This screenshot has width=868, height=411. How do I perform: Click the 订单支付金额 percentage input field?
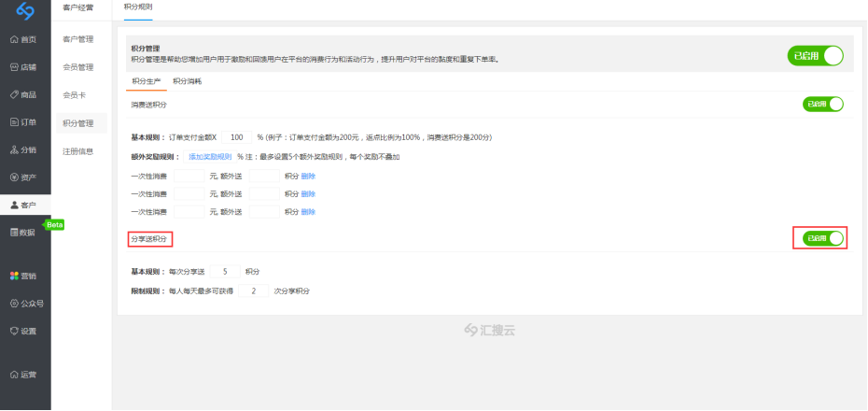(x=239, y=136)
